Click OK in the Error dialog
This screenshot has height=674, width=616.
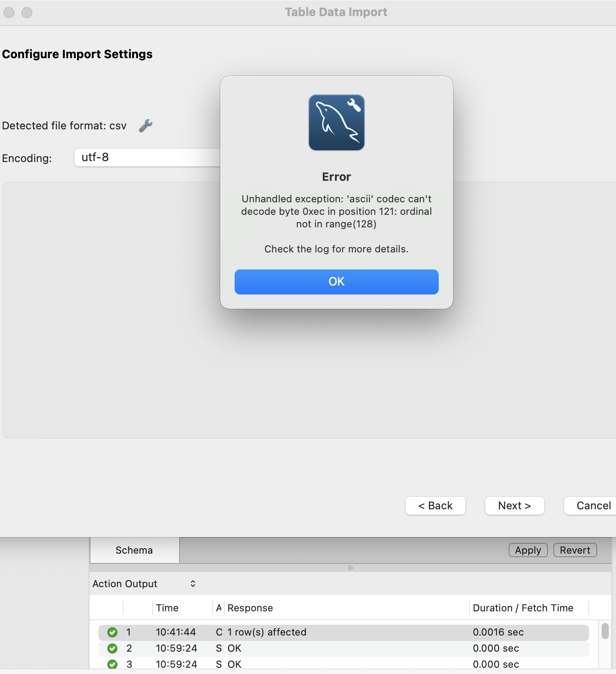(x=336, y=282)
